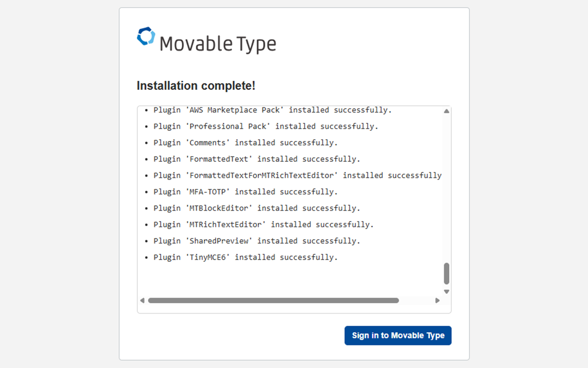
Task: Click the 'MFA-TOTP' plugin installed line
Action: coord(245,192)
